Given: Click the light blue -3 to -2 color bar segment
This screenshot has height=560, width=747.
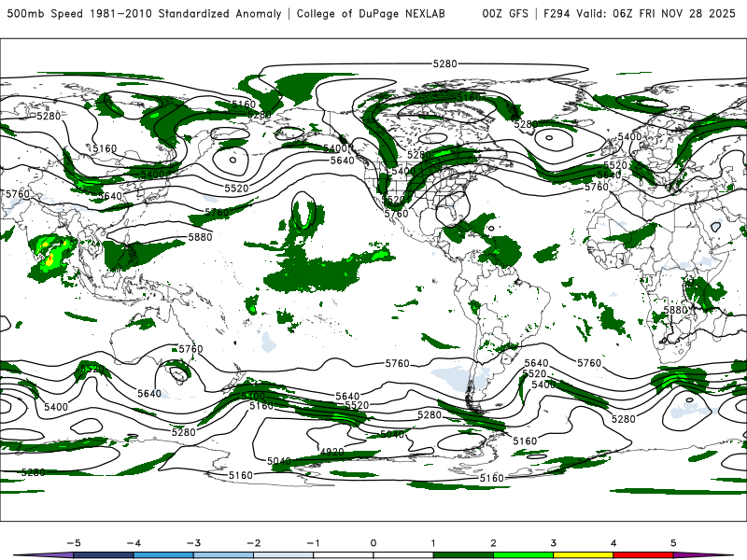Looking at the screenshot, I should [x=223, y=555].
